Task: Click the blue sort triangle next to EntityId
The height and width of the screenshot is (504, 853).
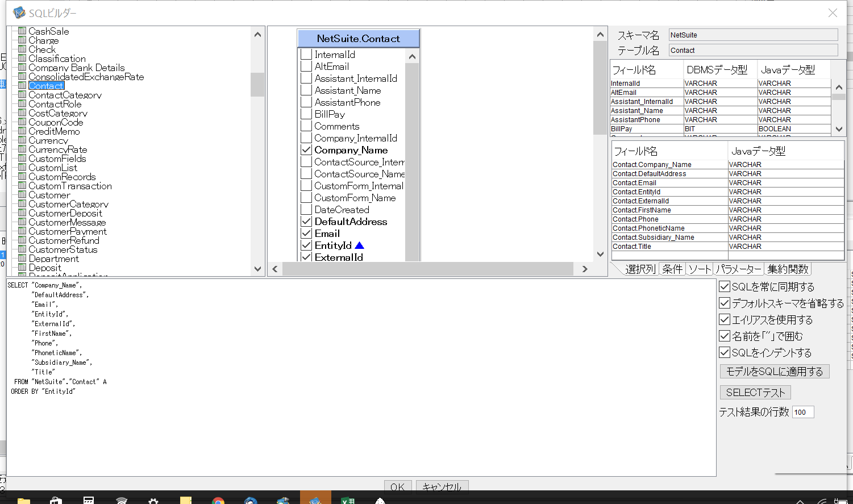Action: coord(359,245)
